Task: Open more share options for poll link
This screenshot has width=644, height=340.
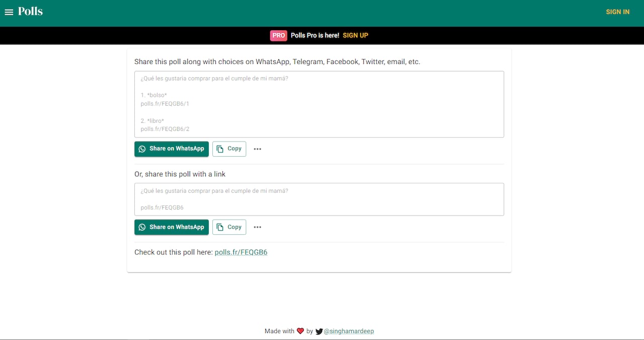Action: [x=258, y=227]
